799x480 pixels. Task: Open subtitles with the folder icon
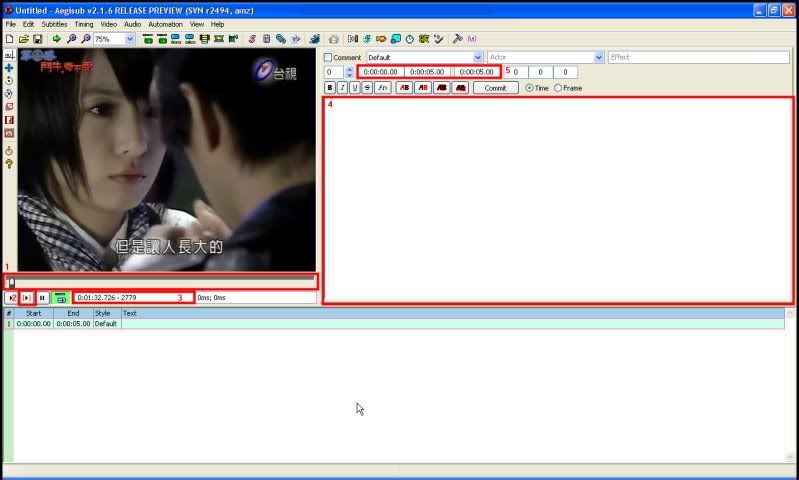[x=23, y=39]
